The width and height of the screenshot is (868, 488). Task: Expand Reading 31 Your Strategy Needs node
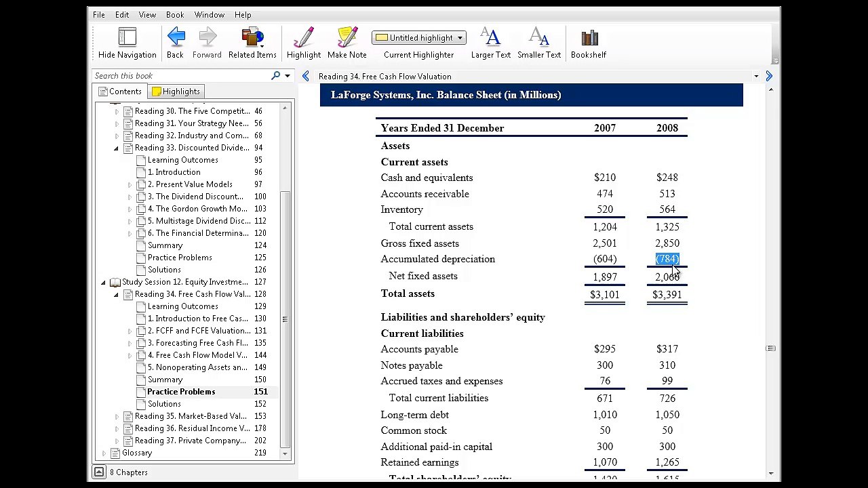(117, 123)
